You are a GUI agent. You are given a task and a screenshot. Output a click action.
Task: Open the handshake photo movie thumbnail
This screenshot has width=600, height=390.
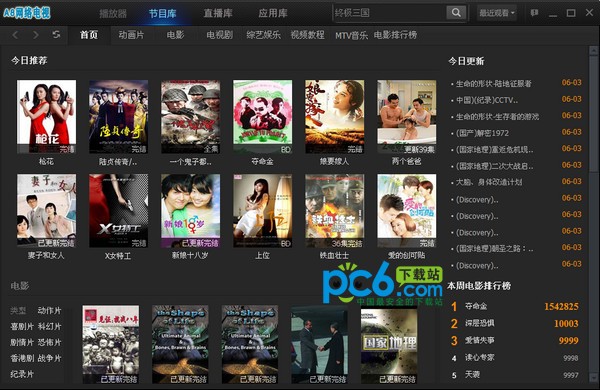tap(320, 344)
